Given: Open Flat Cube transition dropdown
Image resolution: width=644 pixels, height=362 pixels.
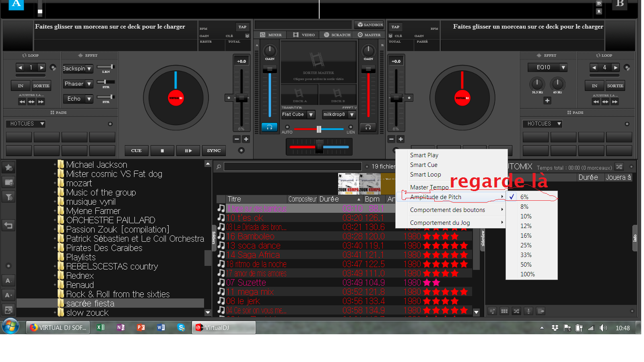Looking at the screenshot, I should pyautogui.click(x=311, y=115).
